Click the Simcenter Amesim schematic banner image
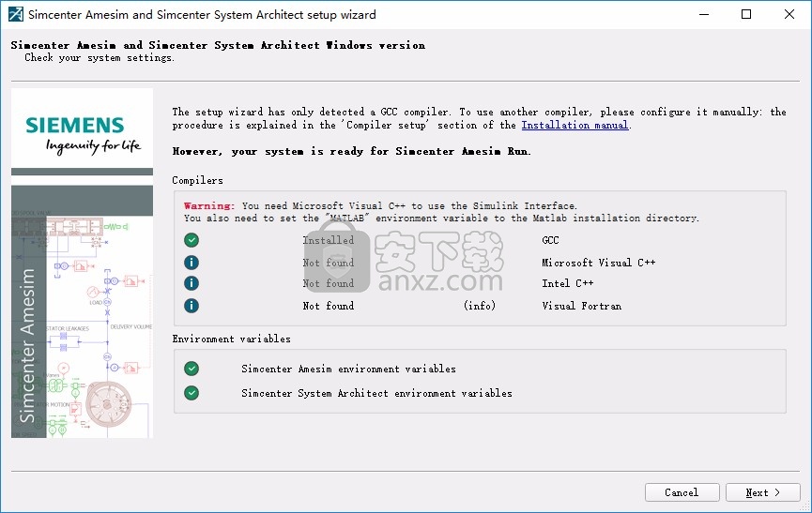The height and width of the screenshot is (513, 812). point(82,312)
